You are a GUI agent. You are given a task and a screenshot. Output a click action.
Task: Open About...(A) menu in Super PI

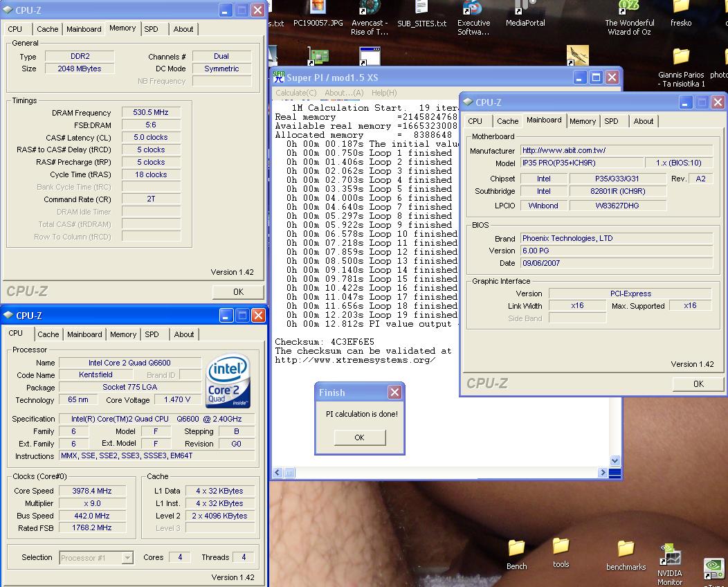pyautogui.click(x=344, y=93)
